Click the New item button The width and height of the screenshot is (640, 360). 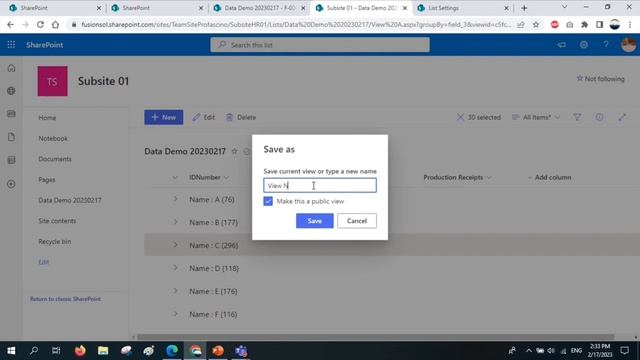pos(164,117)
